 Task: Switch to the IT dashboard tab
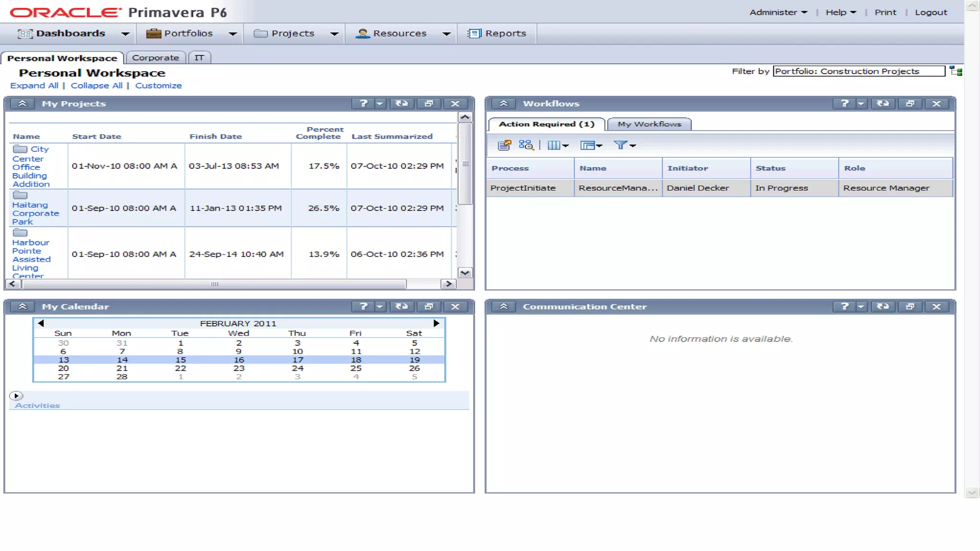[x=199, y=57]
